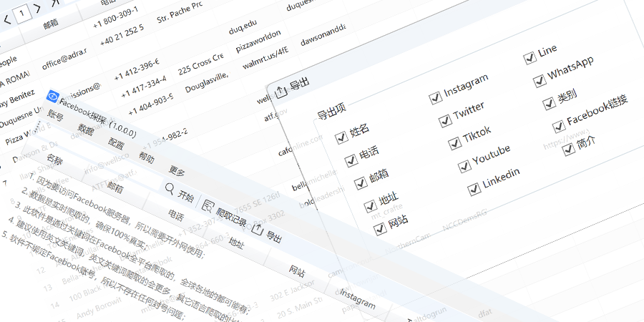Toggle the Tiktok export checkbox
Image resolution: width=644 pixels, height=322 pixels.
[455, 143]
